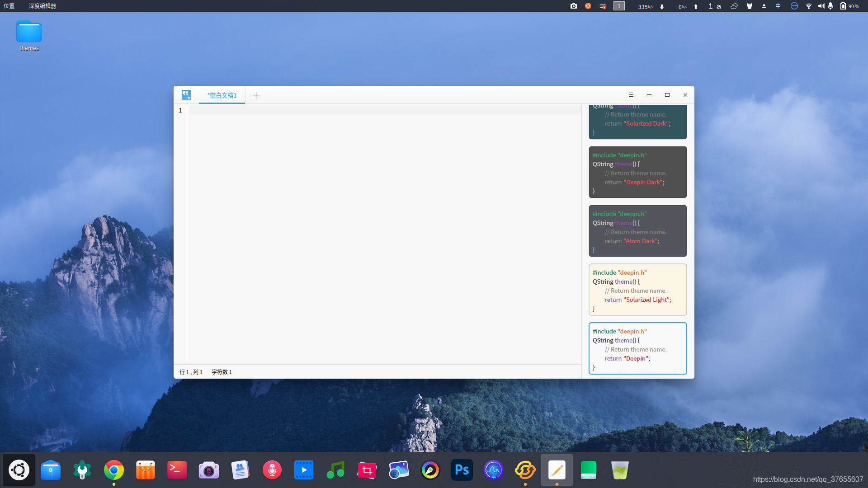Click the orange Ubuntu tray icon
The image size is (868, 488).
coord(588,6)
